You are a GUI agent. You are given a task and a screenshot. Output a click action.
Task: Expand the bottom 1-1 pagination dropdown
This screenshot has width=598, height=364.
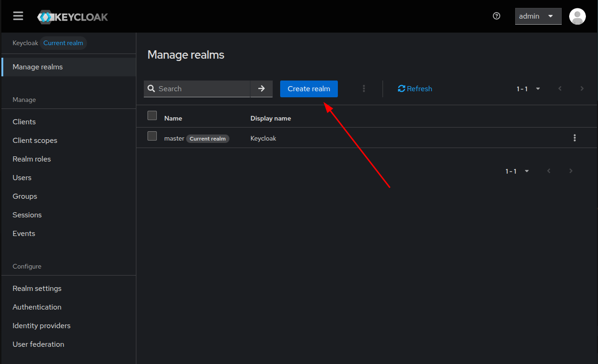click(517, 171)
